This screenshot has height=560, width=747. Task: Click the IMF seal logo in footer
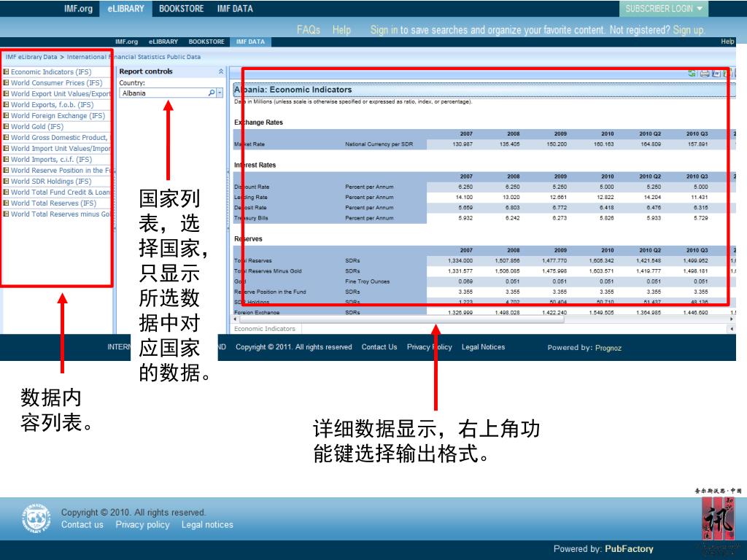pyautogui.click(x=36, y=518)
